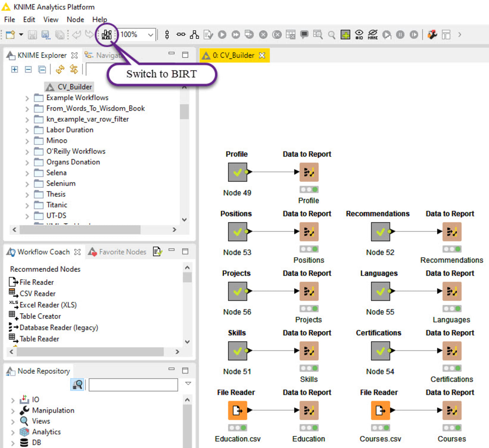Select Excel Reader (XLS) recommended node
This screenshot has height=448, width=489.
pos(43,305)
